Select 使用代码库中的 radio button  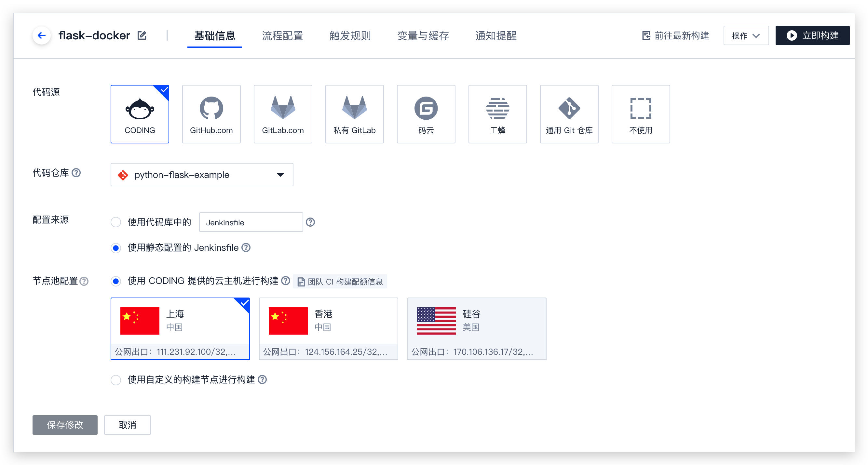tap(116, 222)
